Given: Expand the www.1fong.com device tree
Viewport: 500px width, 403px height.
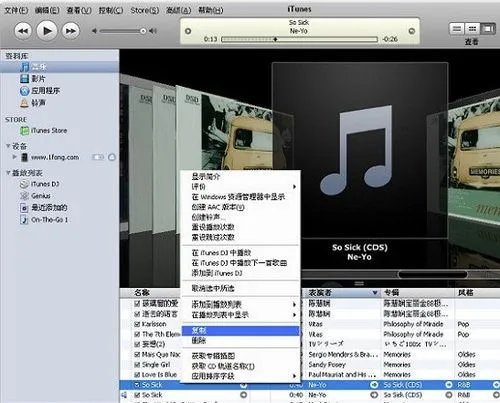Looking at the screenshot, I should pos(14,157).
